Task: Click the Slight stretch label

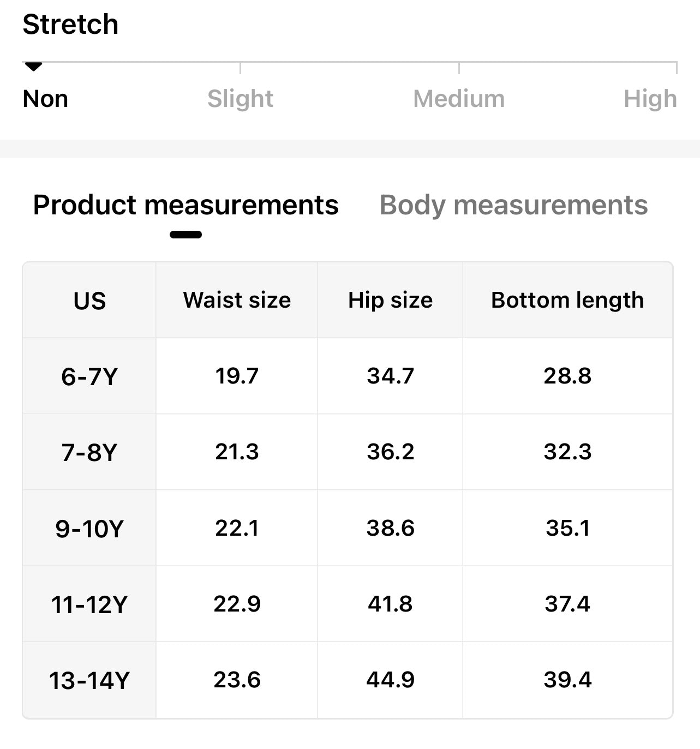Action: point(240,99)
